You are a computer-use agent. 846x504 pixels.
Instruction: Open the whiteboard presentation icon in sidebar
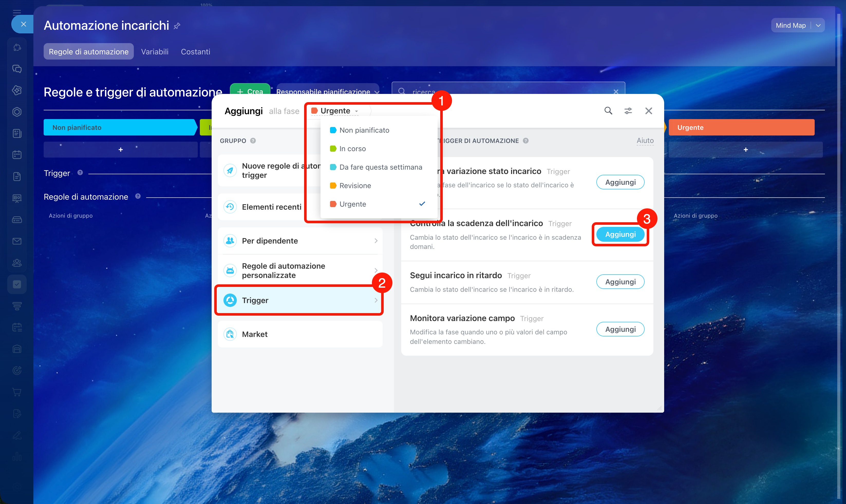[x=17, y=198]
